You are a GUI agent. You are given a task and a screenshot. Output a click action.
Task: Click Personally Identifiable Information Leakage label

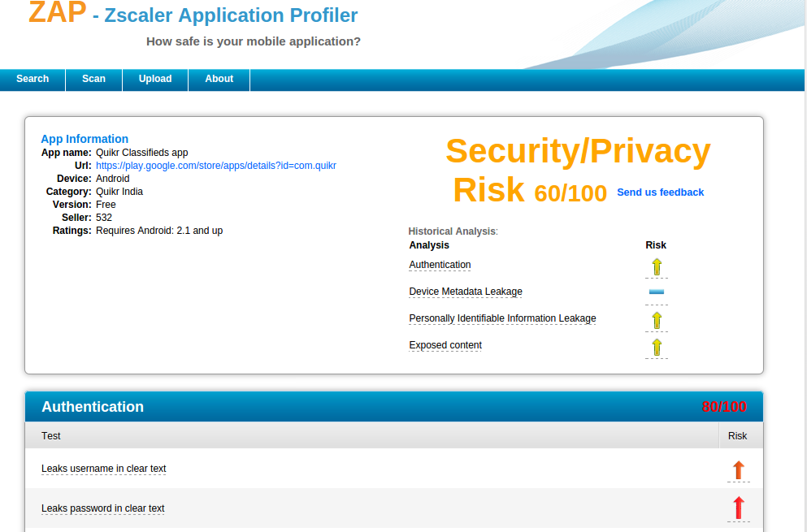(x=502, y=318)
